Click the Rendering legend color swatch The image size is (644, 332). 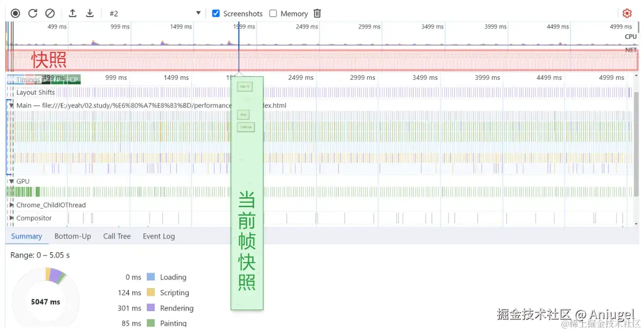(151, 308)
